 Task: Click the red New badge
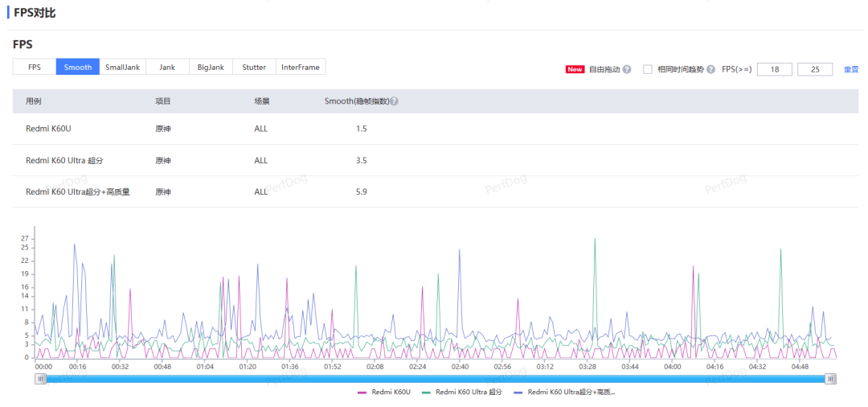tap(575, 69)
